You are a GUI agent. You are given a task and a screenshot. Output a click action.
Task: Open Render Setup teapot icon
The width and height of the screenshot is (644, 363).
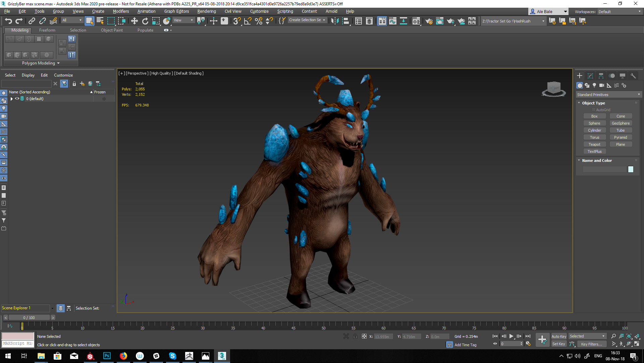(429, 21)
